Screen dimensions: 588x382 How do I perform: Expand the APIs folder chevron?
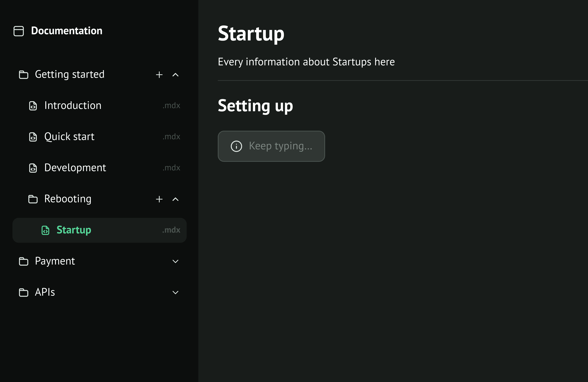(175, 293)
